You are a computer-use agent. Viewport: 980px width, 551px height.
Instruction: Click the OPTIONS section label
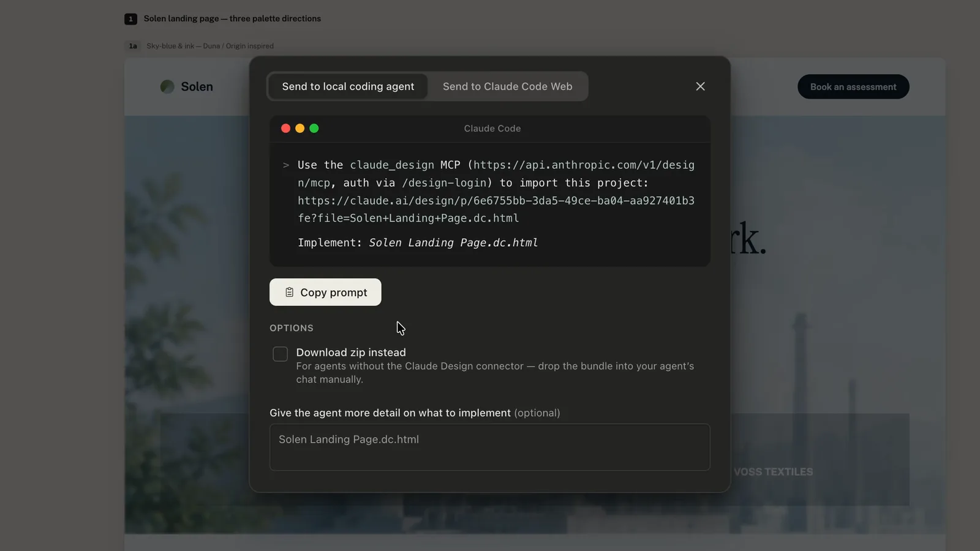(292, 328)
